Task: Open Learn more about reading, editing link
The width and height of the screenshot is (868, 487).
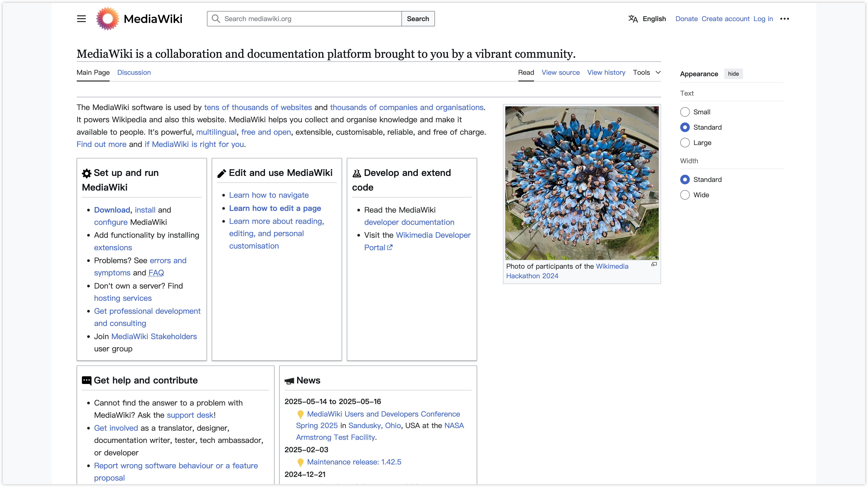Action: pos(277,234)
